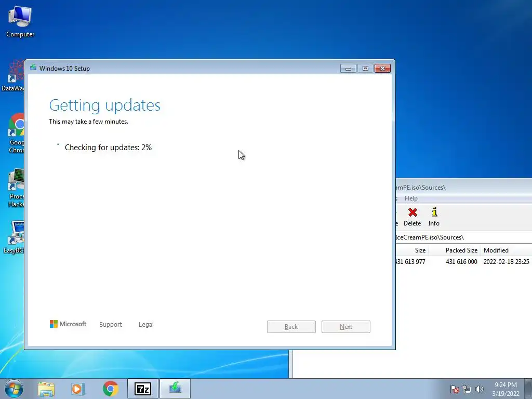Click the 7-Zip address path field

pyautogui.click(x=463, y=237)
